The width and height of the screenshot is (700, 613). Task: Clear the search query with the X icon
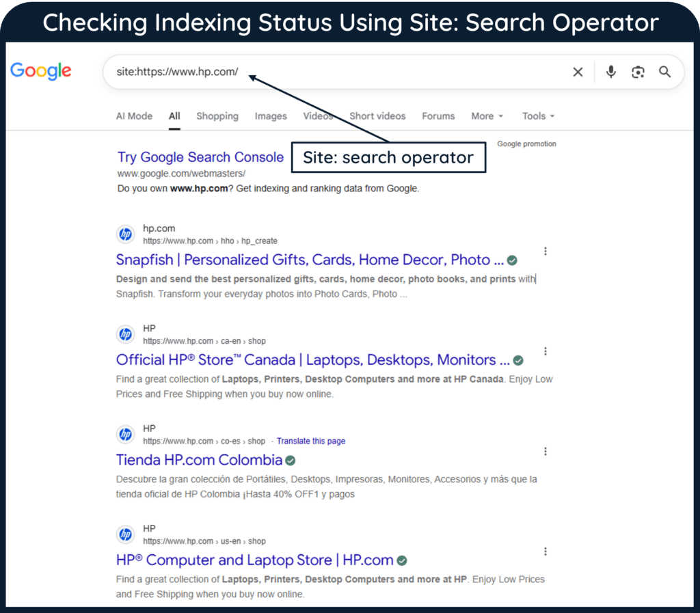coord(578,72)
